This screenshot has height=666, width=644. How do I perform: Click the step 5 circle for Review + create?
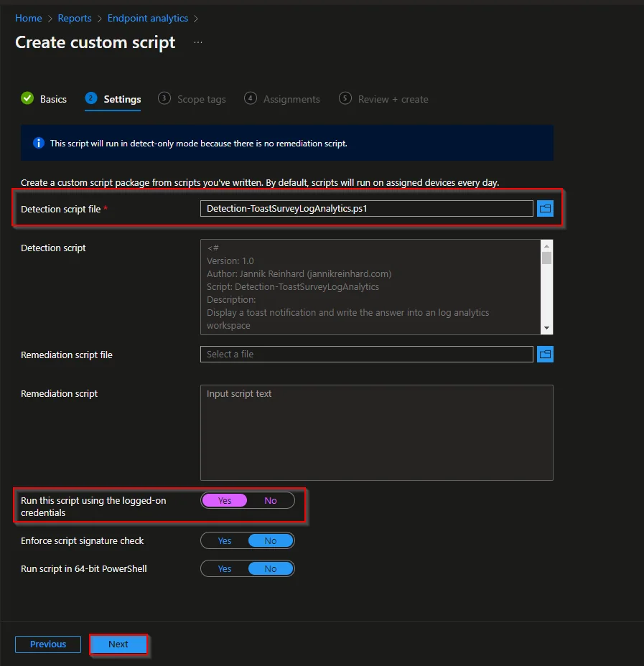[x=345, y=98]
